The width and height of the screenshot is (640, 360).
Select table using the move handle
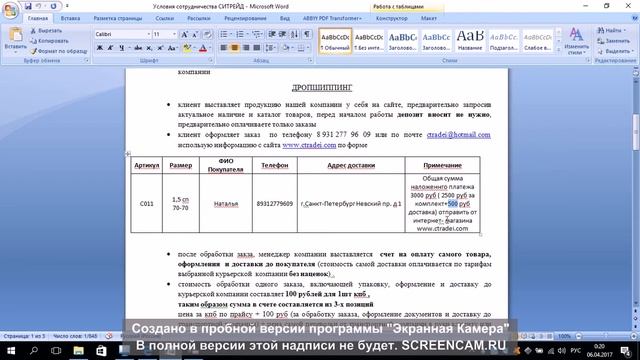128,154
